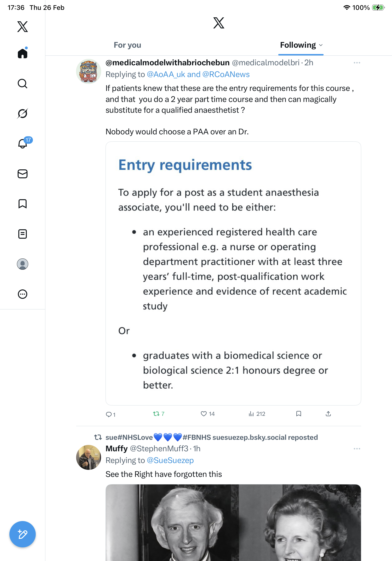The height and width of the screenshot is (561, 392).
Task: Expand the Following tab chevron
Action: click(321, 45)
